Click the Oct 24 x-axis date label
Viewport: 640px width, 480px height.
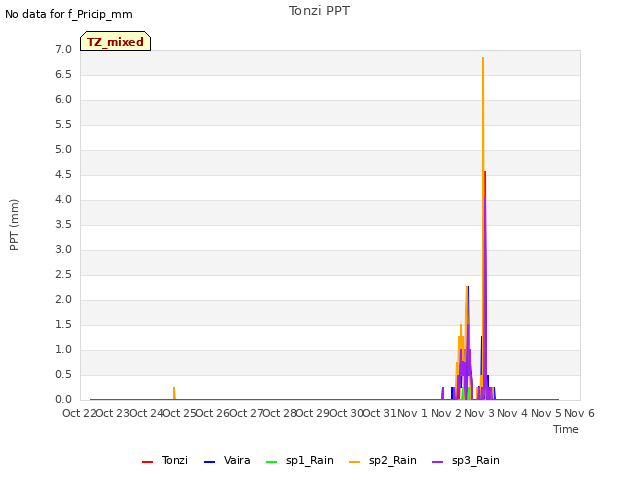click(146, 413)
